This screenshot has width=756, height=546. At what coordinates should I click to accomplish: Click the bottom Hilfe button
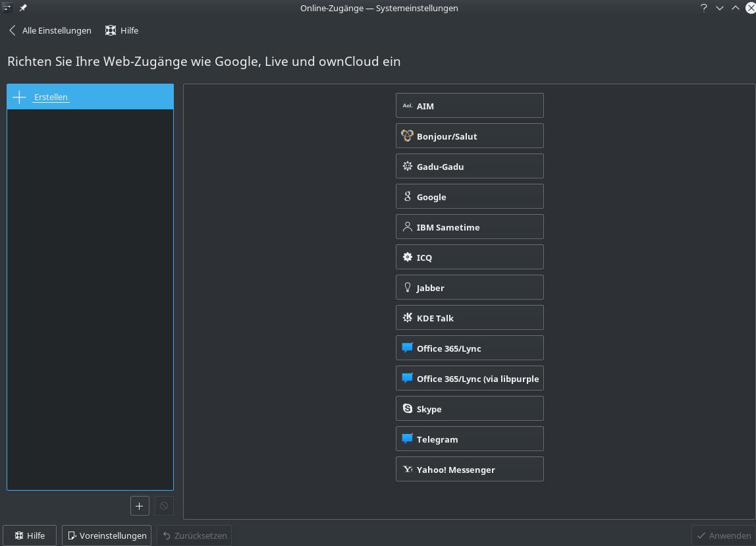tap(30, 535)
